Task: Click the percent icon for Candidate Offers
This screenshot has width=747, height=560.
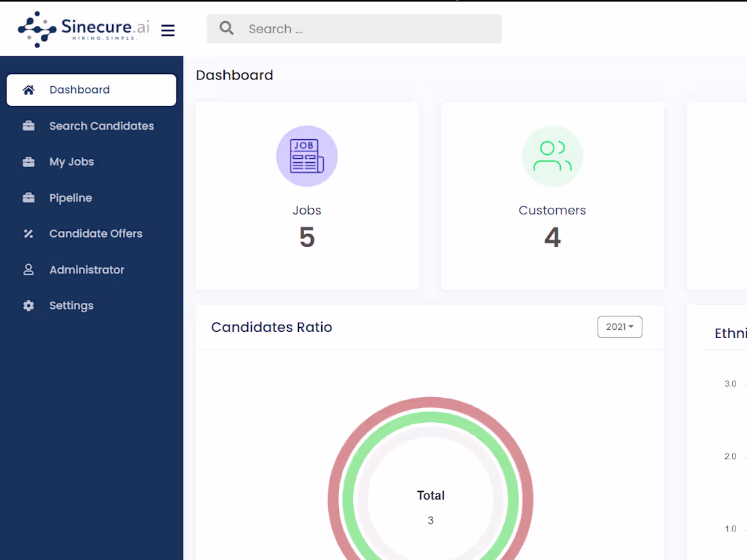Action: (28, 234)
